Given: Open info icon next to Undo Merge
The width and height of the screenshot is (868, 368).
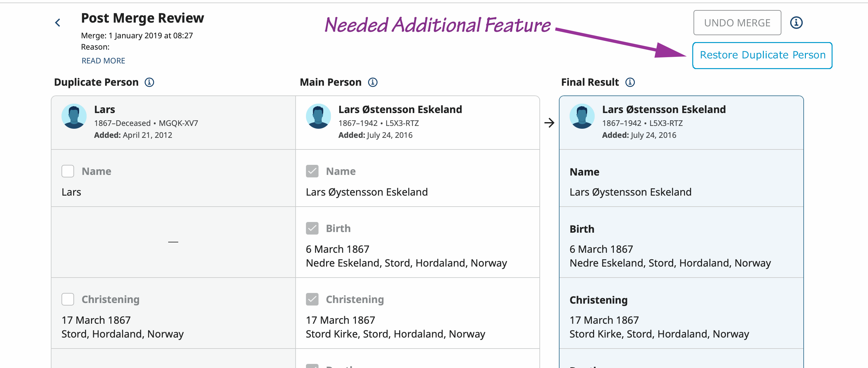Looking at the screenshot, I should [x=796, y=23].
